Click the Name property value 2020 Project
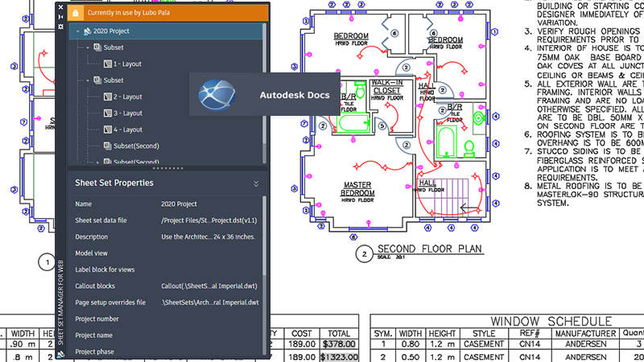This screenshot has height=362, width=644. point(179,204)
